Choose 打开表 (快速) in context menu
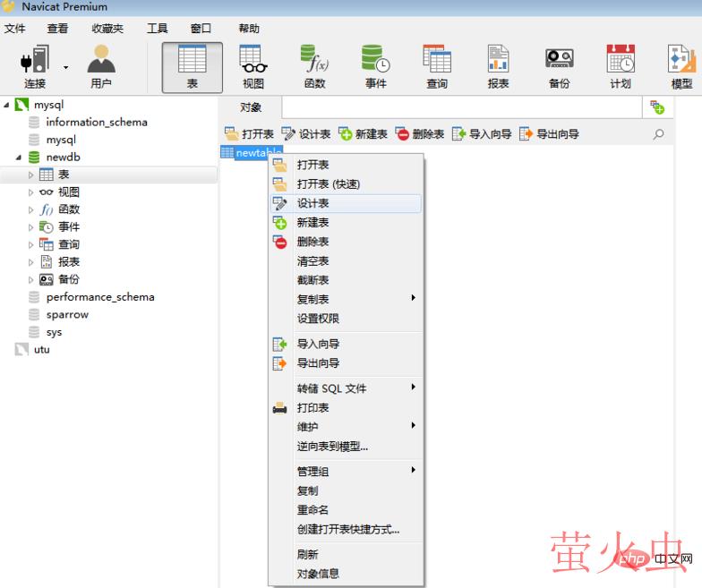Viewport: 702px width, 588px height. [x=346, y=184]
